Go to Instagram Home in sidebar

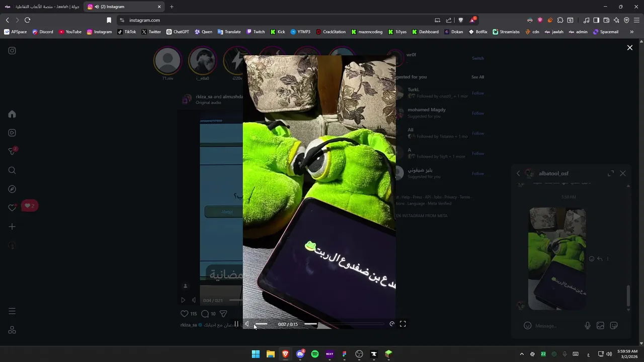point(12,114)
